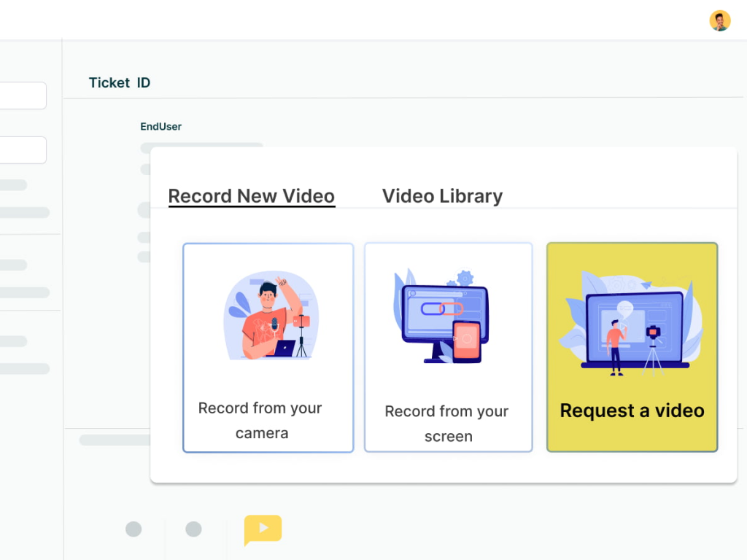Click the second gray circle in bottom toolbar
Viewport: 747px width, 560px height.
(x=193, y=529)
